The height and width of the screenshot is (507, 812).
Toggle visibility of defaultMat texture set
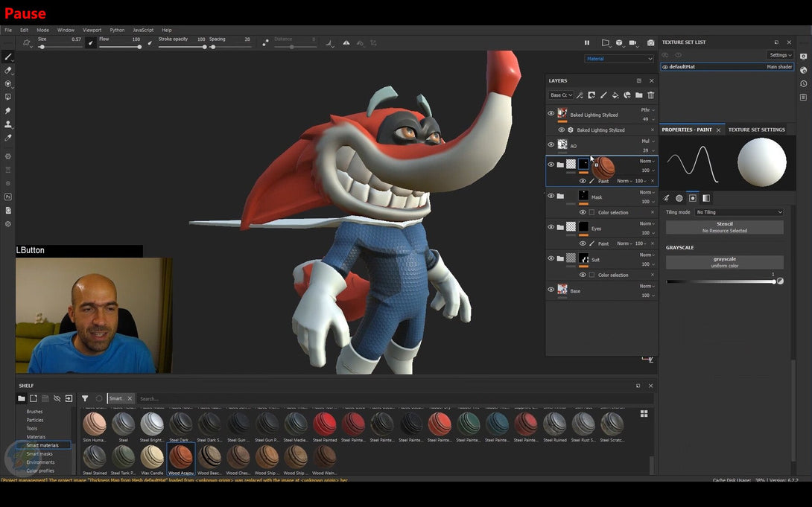pos(665,67)
